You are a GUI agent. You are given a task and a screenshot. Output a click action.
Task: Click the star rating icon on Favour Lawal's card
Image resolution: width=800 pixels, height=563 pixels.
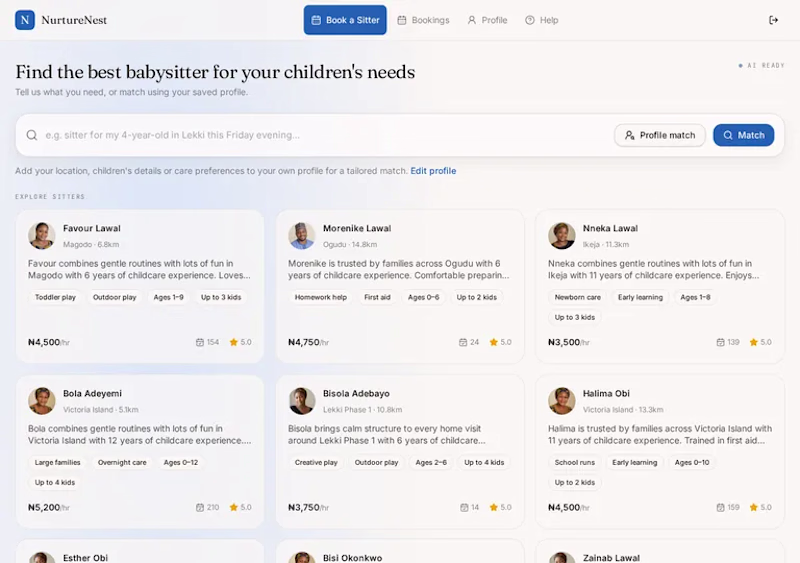point(234,342)
